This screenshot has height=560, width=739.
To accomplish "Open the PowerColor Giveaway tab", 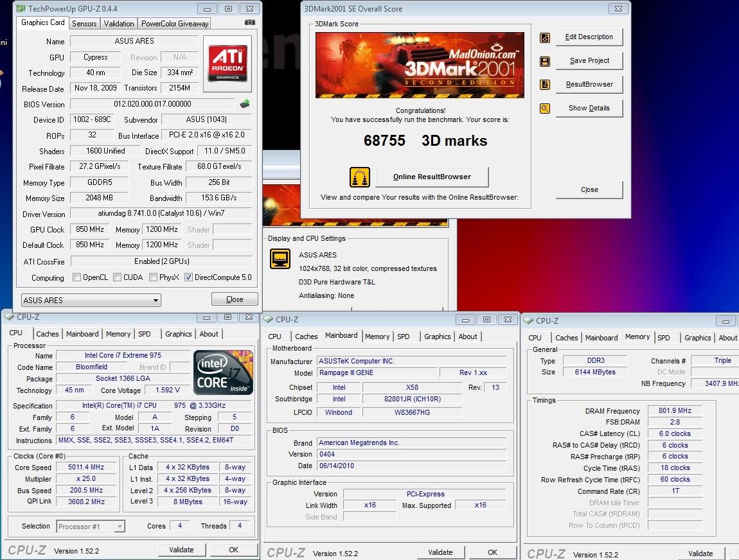I will (x=174, y=24).
